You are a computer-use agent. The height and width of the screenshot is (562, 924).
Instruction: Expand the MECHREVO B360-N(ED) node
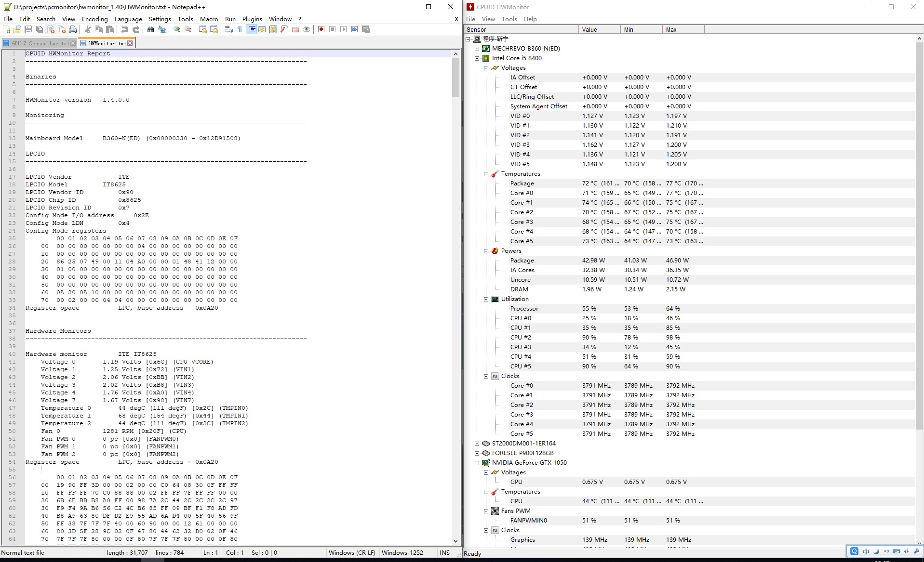(x=477, y=49)
